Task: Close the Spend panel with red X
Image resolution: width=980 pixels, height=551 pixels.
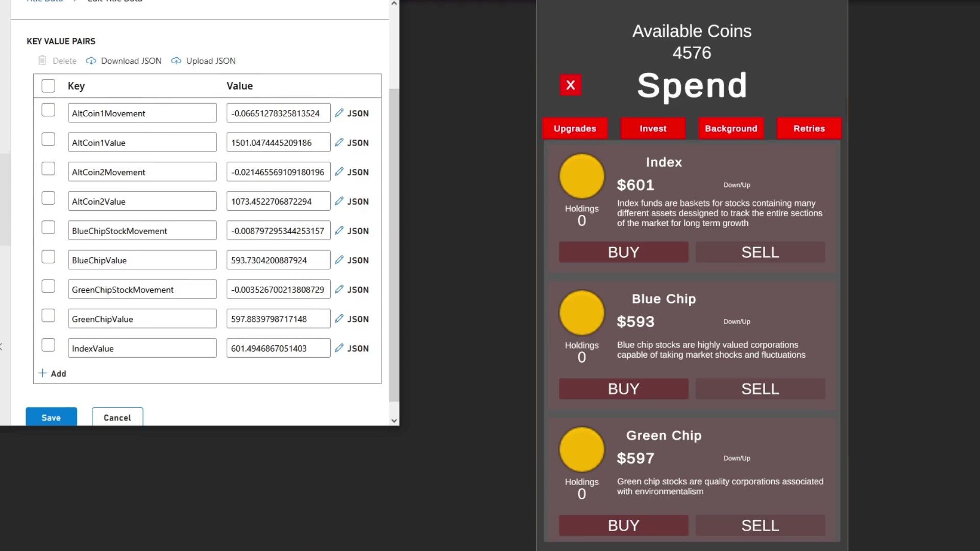Action: tap(571, 85)
